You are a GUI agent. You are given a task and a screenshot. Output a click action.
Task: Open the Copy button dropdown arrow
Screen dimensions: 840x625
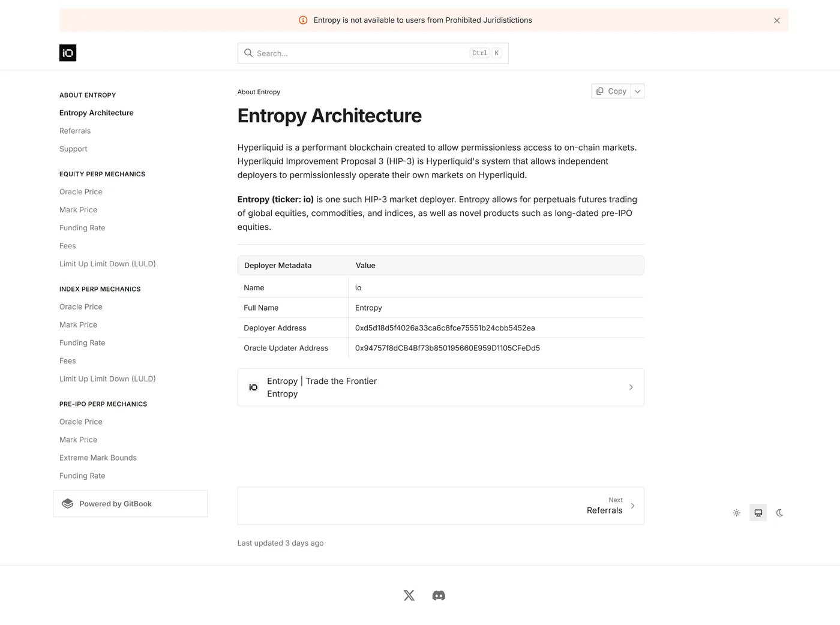pyautogui.click(x=638, y=91)
